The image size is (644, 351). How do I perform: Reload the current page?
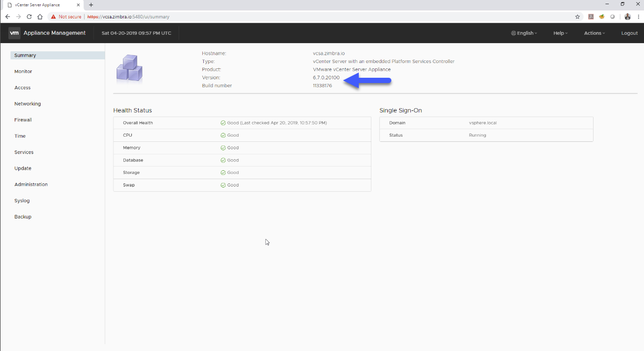(x=29, y=17)
